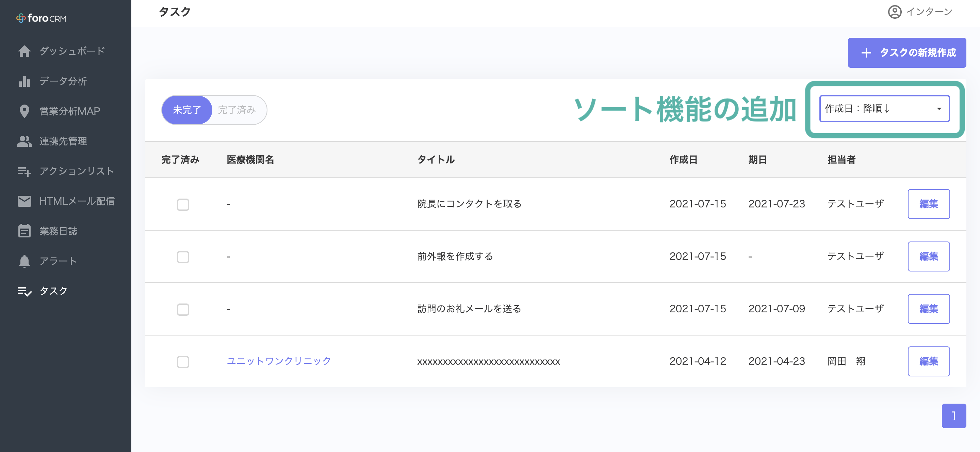Viewport: 980px width, 452px height.
Task: Click the 作成日 column header
Action: click(x=683, y=159)
